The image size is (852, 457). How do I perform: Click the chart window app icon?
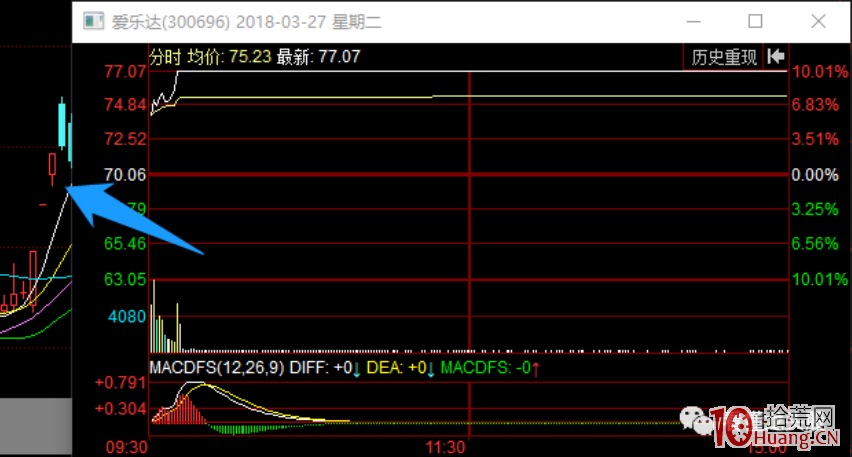93,22
